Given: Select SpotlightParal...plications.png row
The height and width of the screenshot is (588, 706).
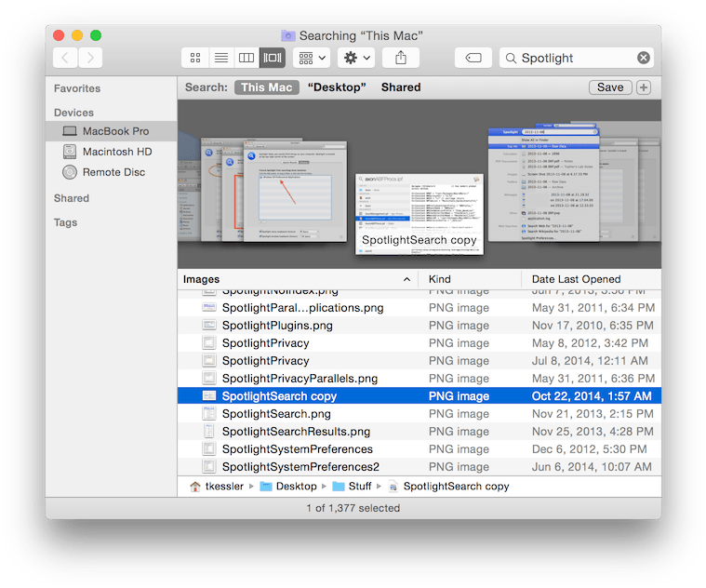Looking at the screenshot, I should (x=420, y=308).
